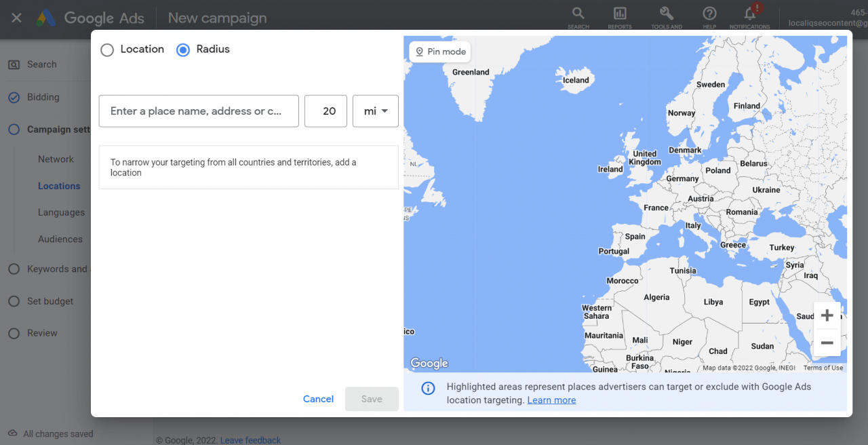Select the Location radio button

point(106,49)
